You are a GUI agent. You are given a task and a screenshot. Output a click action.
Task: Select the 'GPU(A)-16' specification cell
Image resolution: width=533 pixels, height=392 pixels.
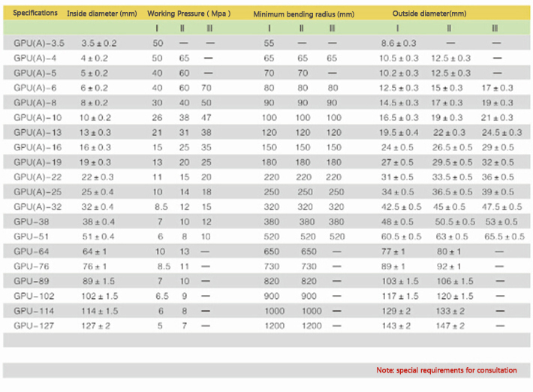tap(38, 147)
